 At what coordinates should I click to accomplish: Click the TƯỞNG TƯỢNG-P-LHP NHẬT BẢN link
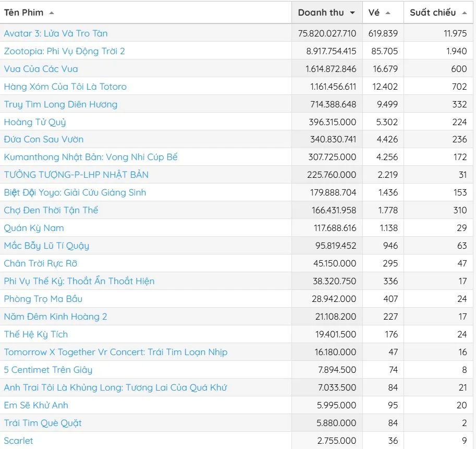pos(76,175)
